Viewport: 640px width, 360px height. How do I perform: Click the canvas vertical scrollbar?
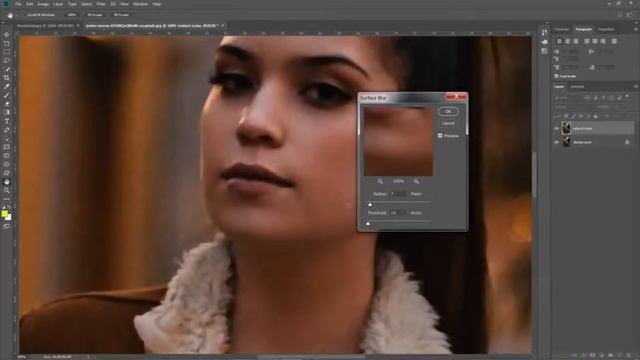(x=534, y=176)
